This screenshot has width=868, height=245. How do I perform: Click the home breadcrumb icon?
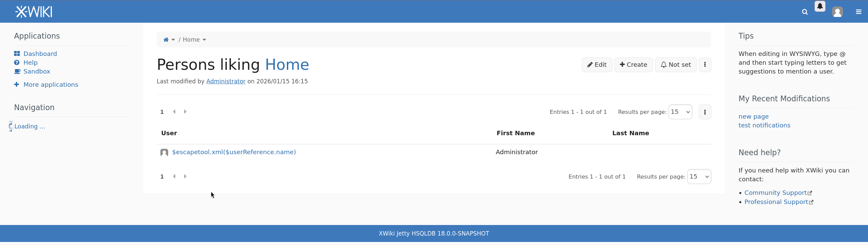166,40
